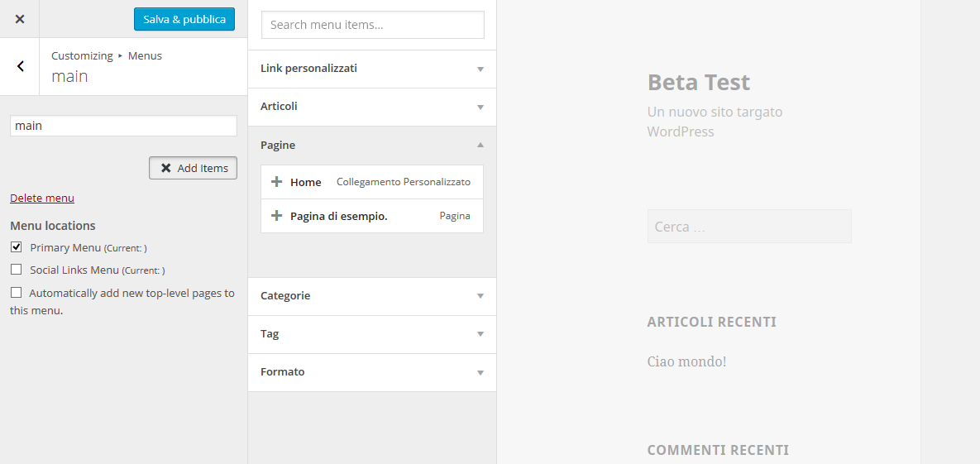Focus the Search menu items field
This screenshot has width=980, height=464.
(372, 25)
